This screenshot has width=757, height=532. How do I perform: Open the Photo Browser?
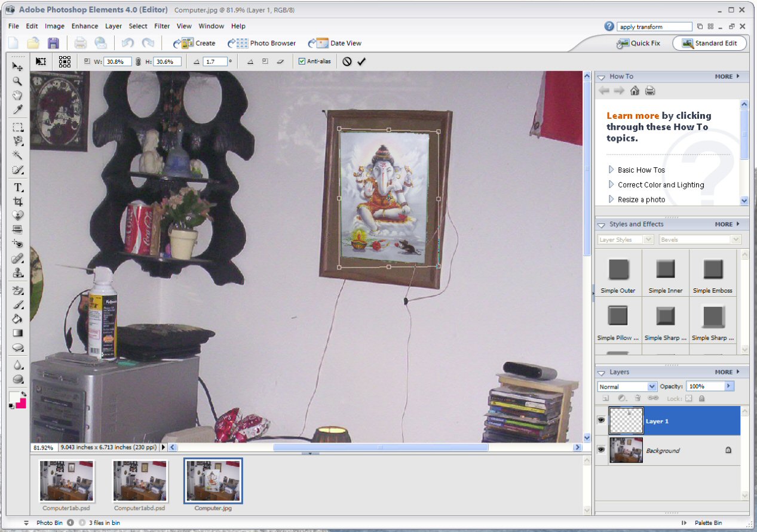coord(262,43)
